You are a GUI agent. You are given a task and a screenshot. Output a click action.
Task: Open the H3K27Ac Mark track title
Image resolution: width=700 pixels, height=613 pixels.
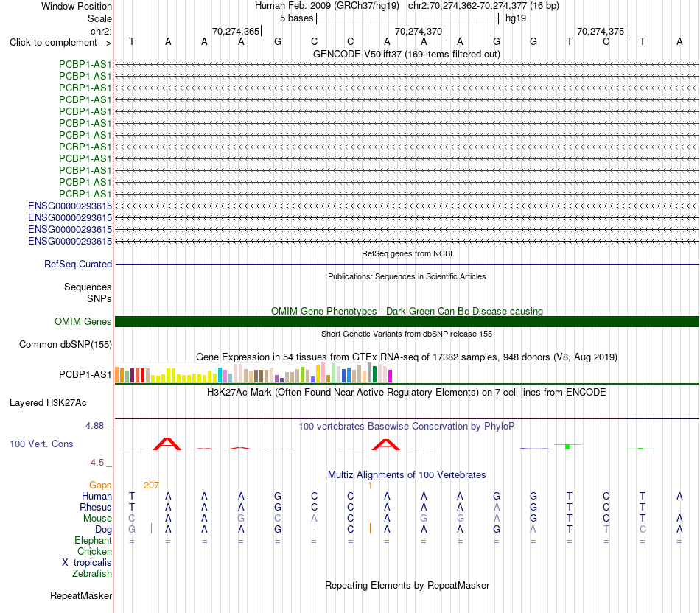(x=407, y=393)
